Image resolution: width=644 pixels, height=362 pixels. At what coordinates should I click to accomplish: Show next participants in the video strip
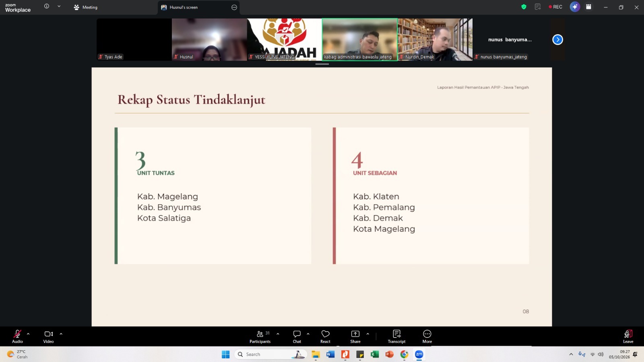pos(557,39)
